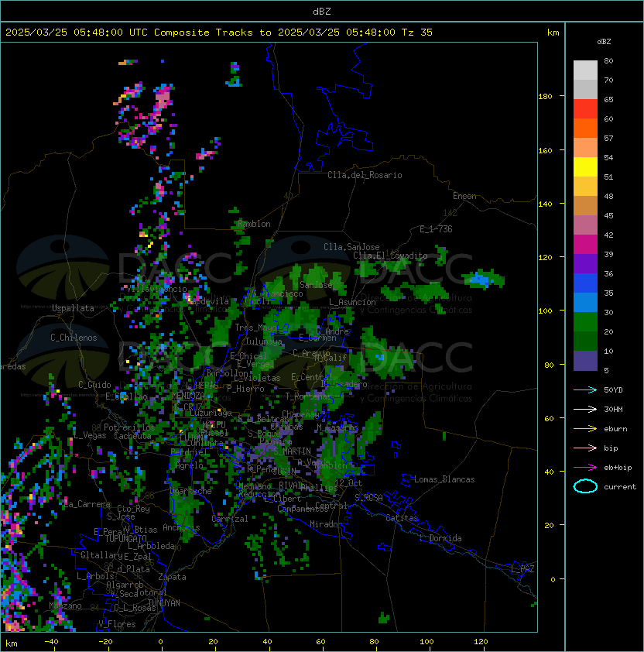Click the 'Clla.del_Rosario' map label
The height and width of the screenshot is (652, 644).
tap(365, 175)
